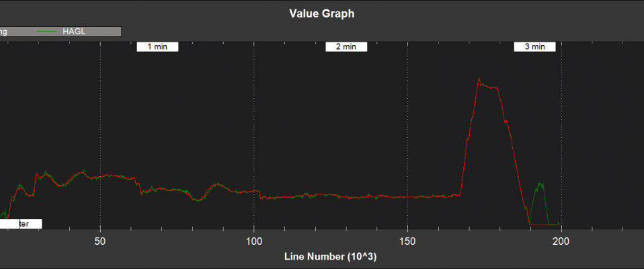Image resolution: width=644 pixels, height=269 pixels.
Task: Click the green HAGL bump after 3 min
Action: [x=540, y=184]
